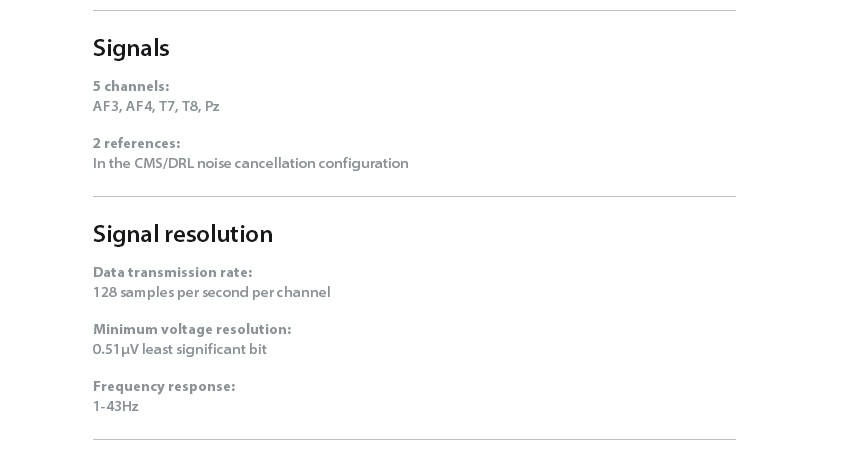Click the 'Pz' channel name
Image resolution: width=849 pixels, height=456 pixels.
point(212,106)
